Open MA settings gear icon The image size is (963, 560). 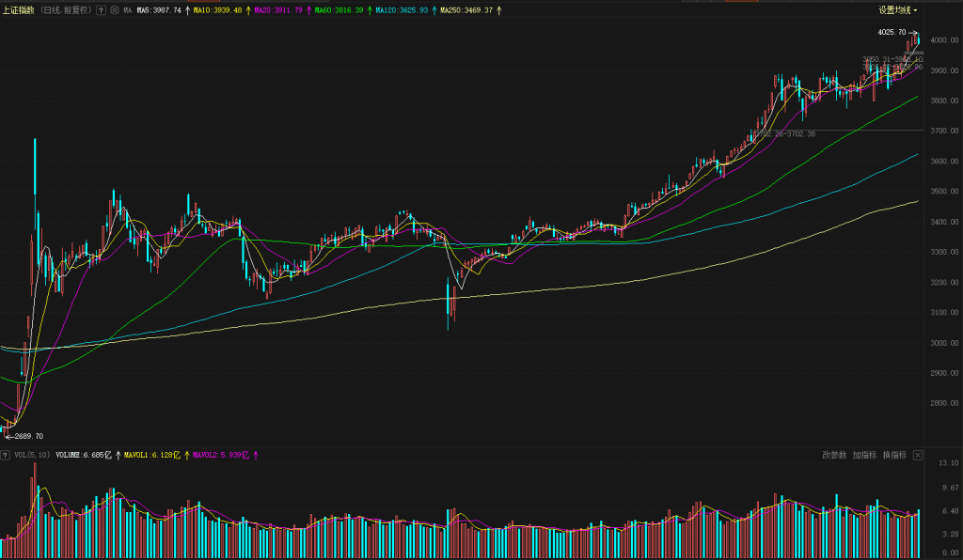coord(115,10)
